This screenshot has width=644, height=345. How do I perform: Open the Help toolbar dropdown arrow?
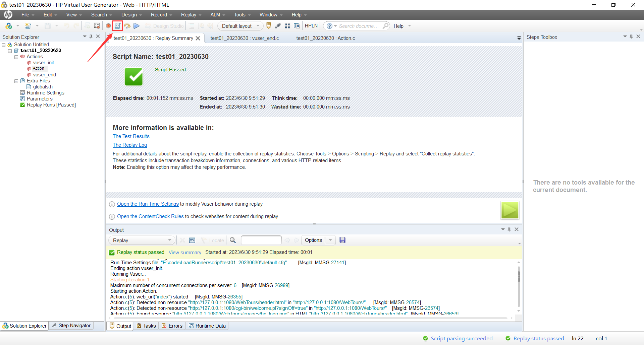pyautogui.click(x=410, y=26)
